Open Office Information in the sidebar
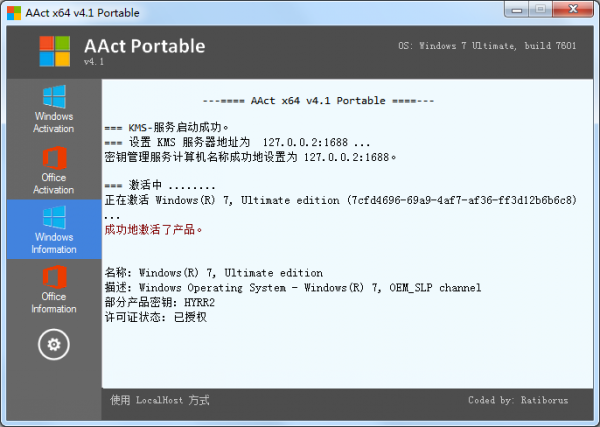The height and width of the screenshot is (427, 600). 54,290
